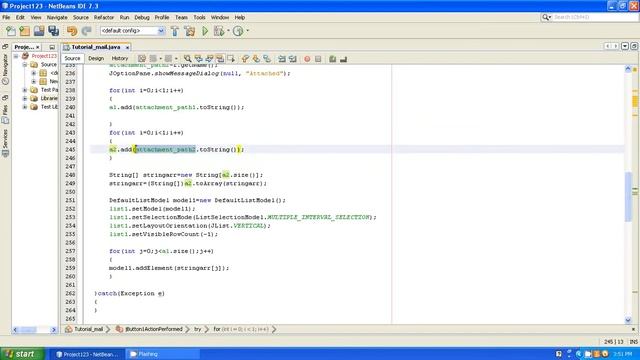Click in the Search field at top right

[595, 17]
